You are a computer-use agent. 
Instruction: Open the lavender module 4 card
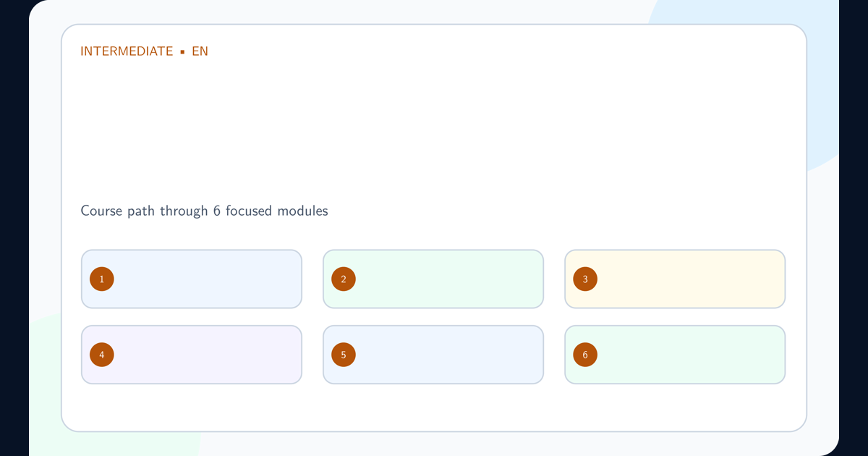pyautogui.click(x=192, y=355)
